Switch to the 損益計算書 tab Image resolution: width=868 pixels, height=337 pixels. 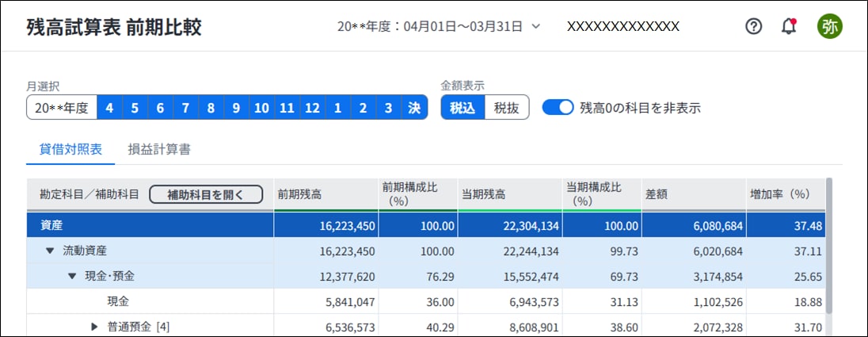point(158,148)
